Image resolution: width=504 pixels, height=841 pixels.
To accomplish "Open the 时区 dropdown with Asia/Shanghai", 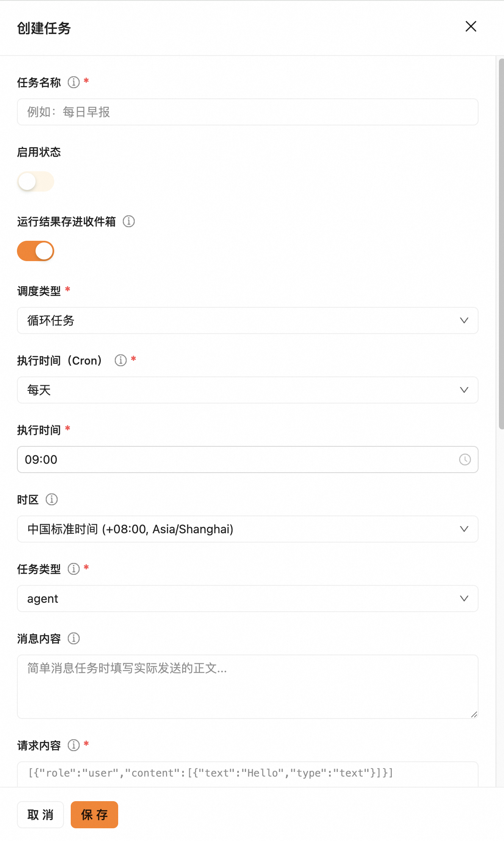I will pos(248,529).
